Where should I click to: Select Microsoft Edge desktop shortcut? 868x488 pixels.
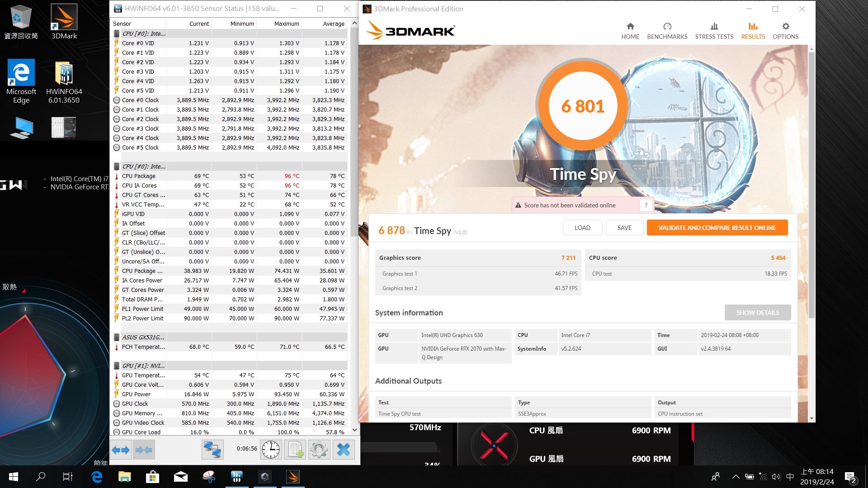[x=21, y=82]
